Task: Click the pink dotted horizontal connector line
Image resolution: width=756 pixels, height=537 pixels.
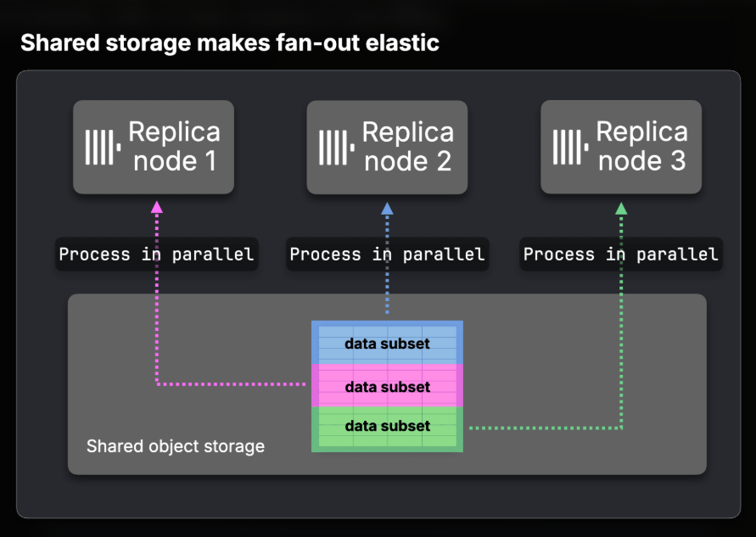Action: pyautogui.click(x=232, y=384)
